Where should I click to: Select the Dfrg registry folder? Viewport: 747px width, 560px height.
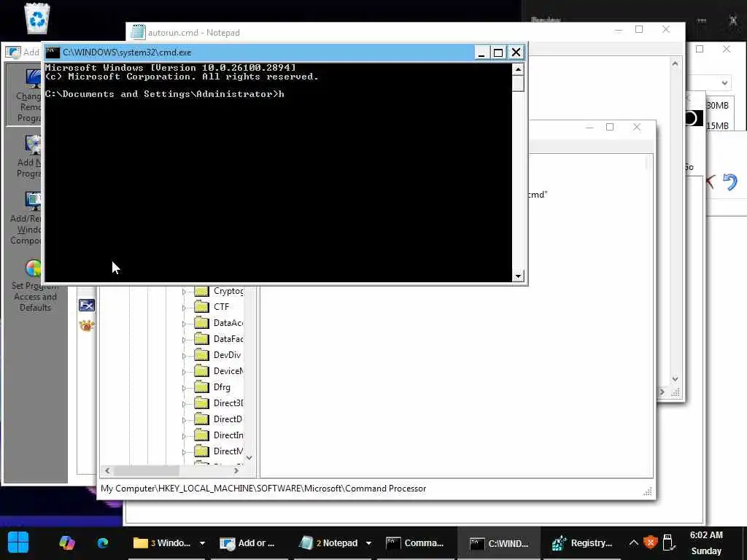click(x=212, y=386)
